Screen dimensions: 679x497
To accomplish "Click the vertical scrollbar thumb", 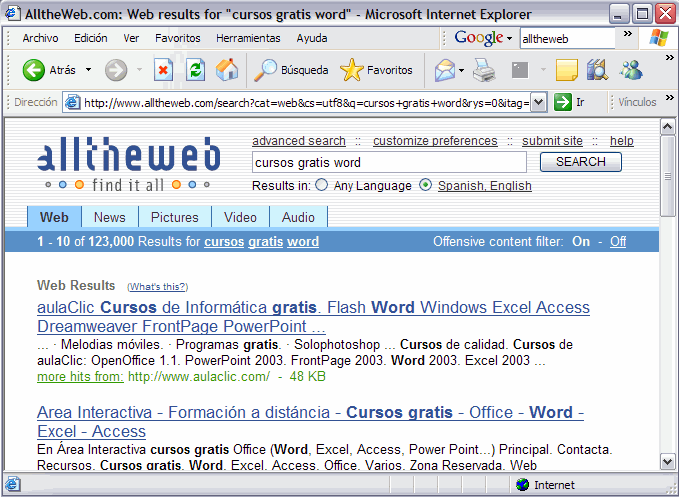I will [667, 175].
